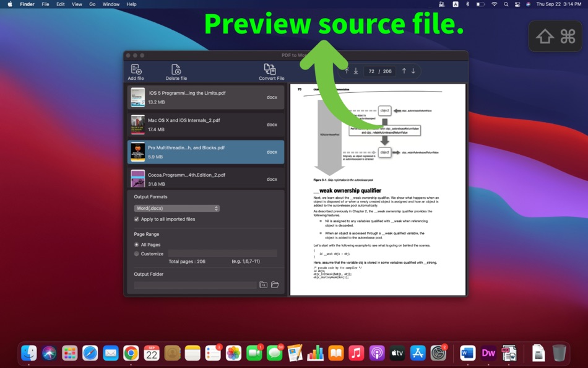Open Spotlight search in menu bar
588x368 pixels.
[x=506, y=4]
